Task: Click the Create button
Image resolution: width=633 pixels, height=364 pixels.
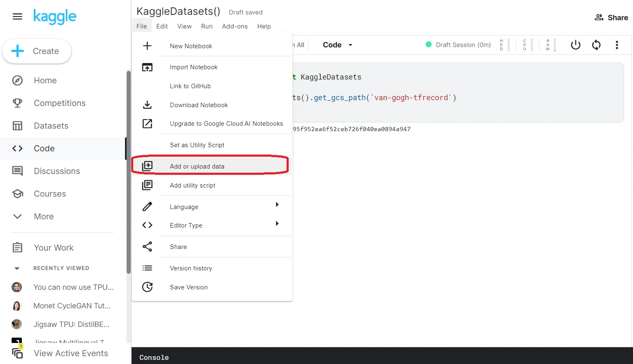Action: 37,51
